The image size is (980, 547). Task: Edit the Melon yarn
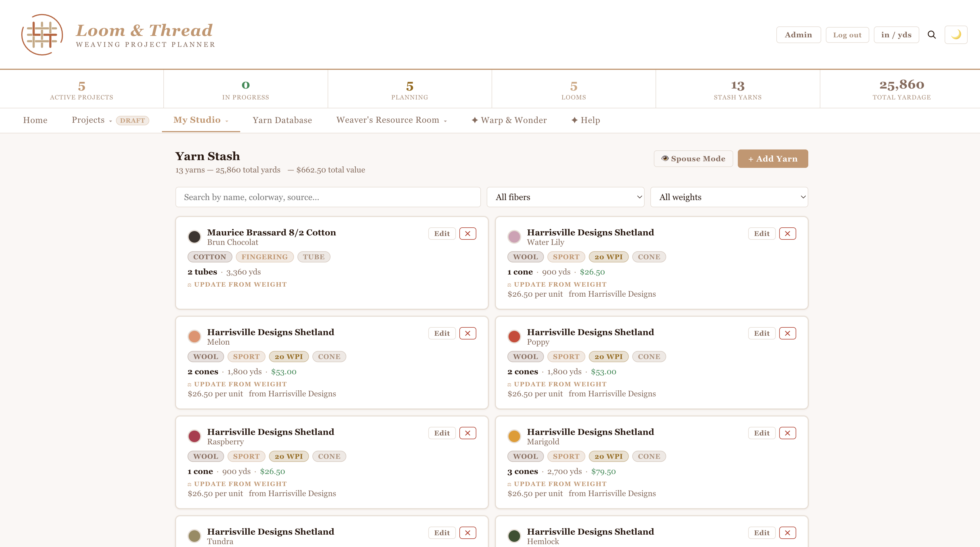[442, 333]
